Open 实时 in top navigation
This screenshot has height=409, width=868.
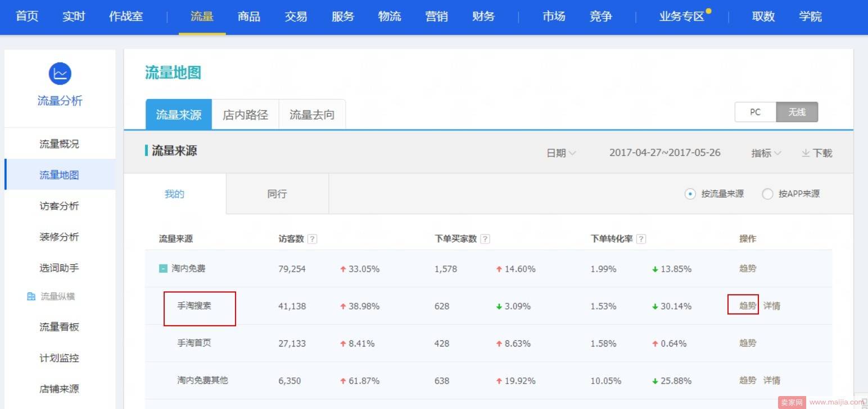(74, 16)
